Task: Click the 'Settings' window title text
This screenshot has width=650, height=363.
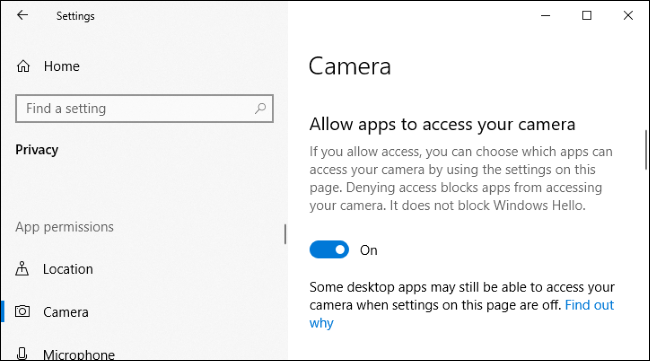Action: point(75,16)
